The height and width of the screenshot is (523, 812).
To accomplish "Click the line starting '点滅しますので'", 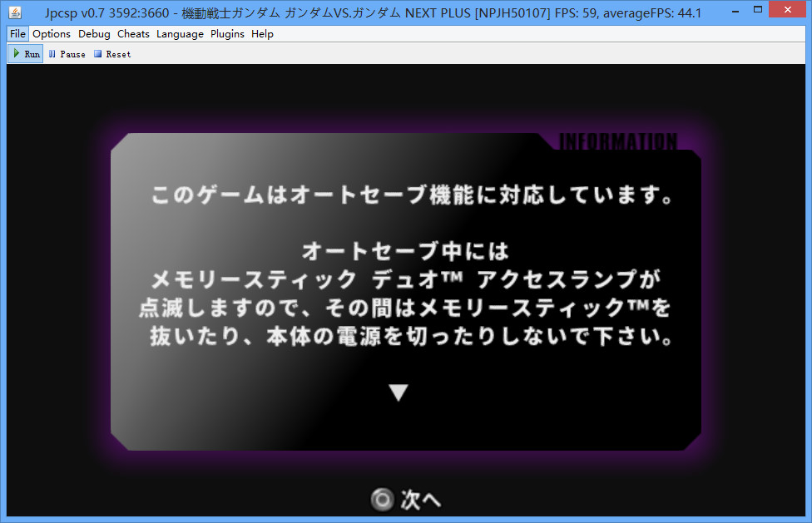I will (x=405, y=308).
